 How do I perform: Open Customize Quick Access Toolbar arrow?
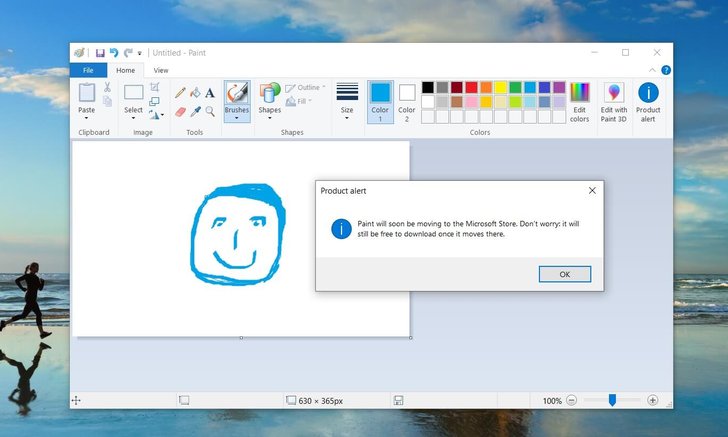tap(139, 53)
